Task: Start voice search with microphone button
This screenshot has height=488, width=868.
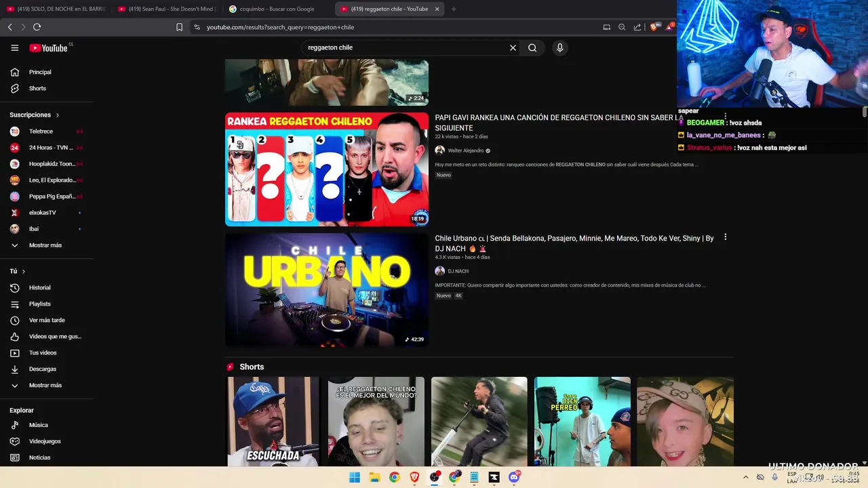Action: (559, 47)
